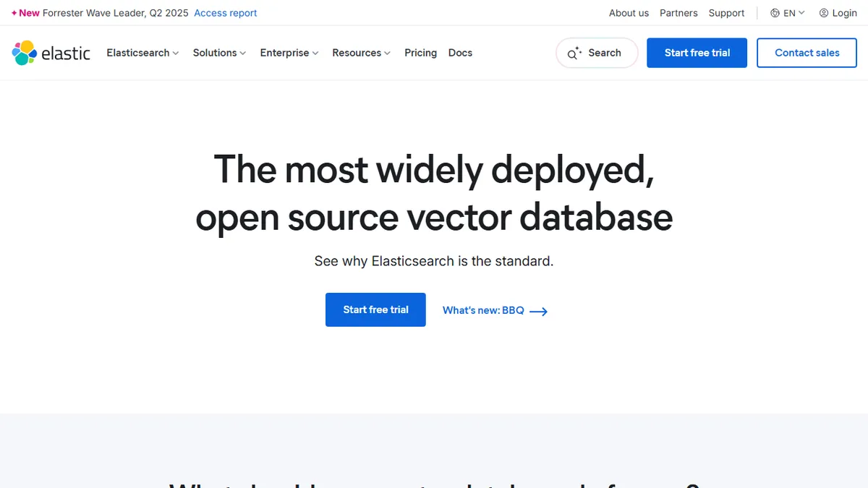Click the Elastic logo
The width and height of the screenshot is (868, 488).
pos(51,53)
